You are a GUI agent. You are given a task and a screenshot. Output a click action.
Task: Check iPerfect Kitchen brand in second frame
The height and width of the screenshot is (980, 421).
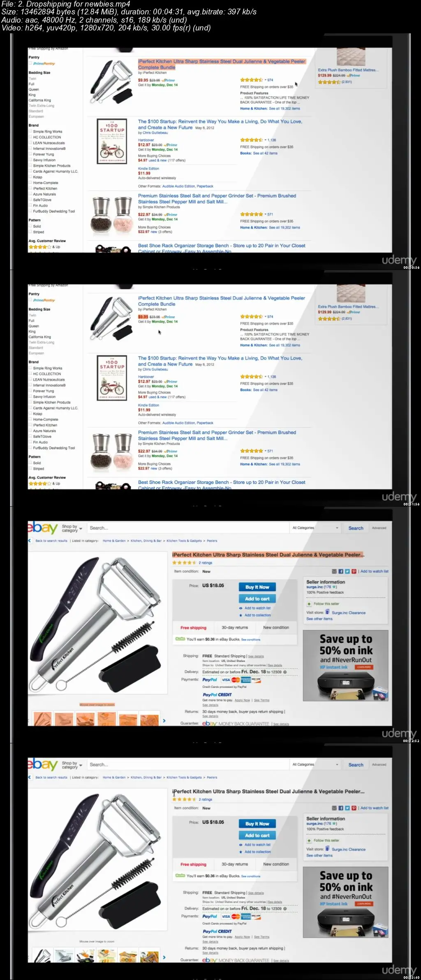click(30, 425)
